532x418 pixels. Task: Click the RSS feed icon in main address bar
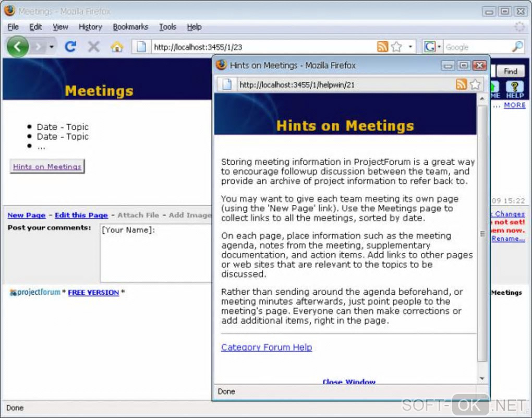click(x=382, y=46)
